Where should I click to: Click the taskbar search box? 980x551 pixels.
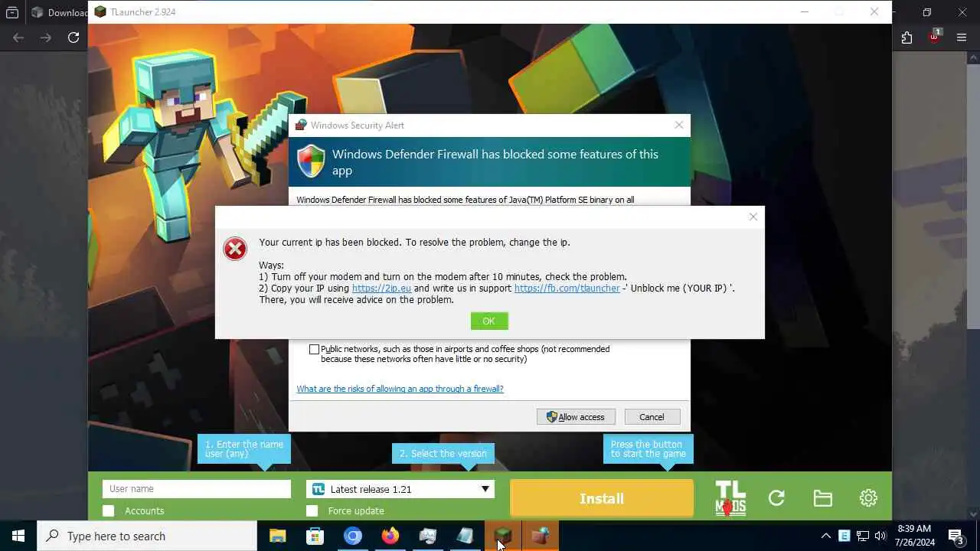[x=147, y=536]
